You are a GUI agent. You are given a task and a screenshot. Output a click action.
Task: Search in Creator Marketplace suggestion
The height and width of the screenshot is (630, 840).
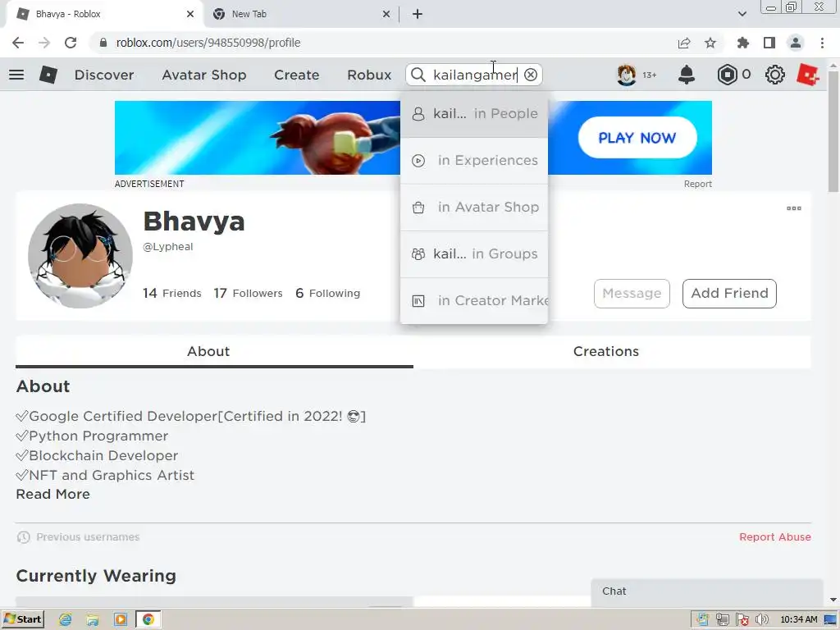pos(474,300)
